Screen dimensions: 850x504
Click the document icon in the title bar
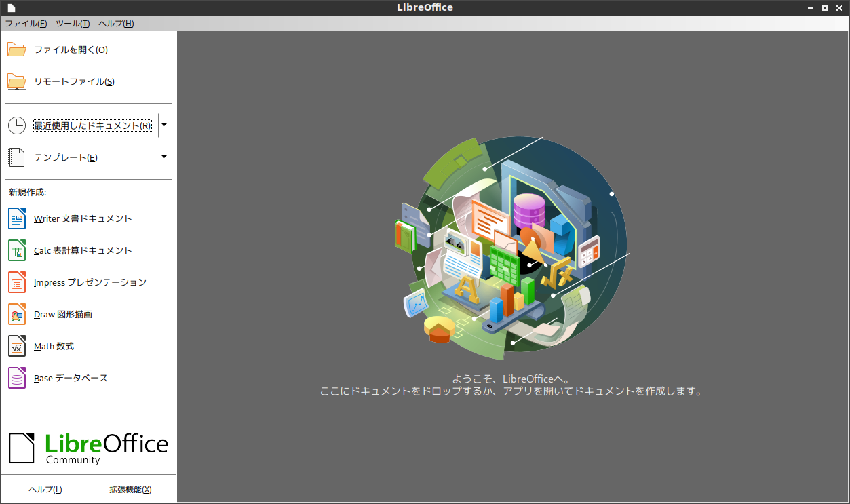(11, 7)
